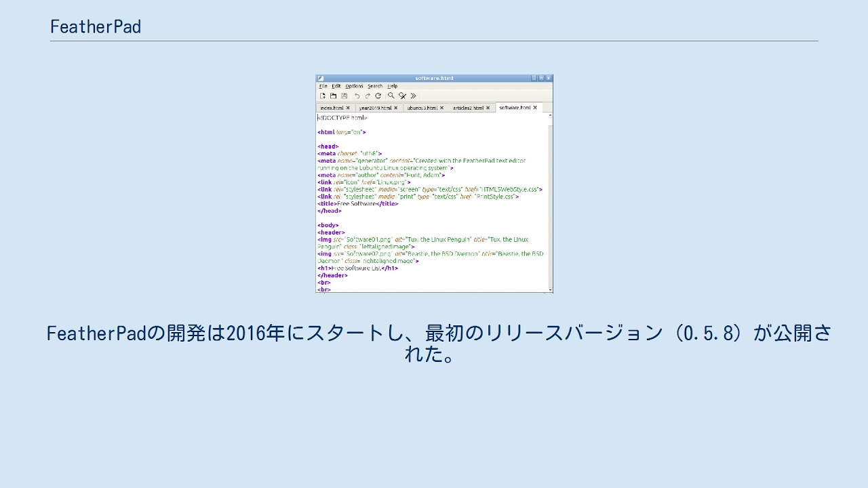Click the Open file folder icon

click(333, 96)
